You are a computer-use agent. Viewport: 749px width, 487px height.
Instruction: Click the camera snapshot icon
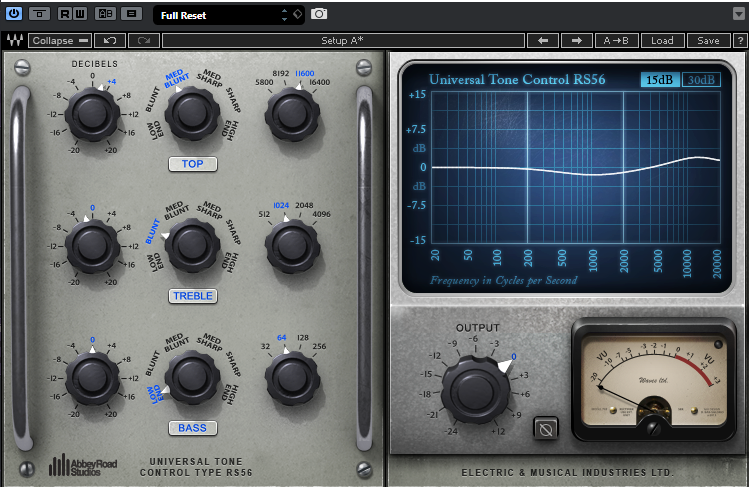(319, 14)
